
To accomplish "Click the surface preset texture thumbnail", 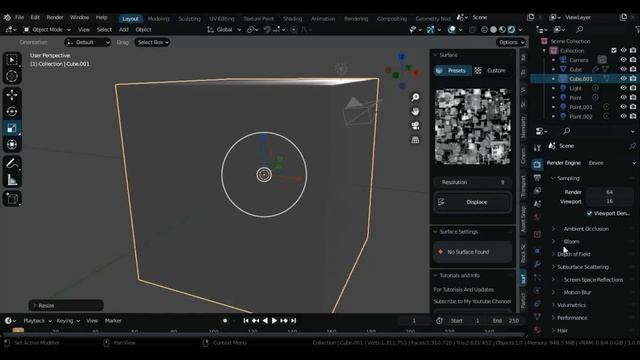I will pos(473,127).
